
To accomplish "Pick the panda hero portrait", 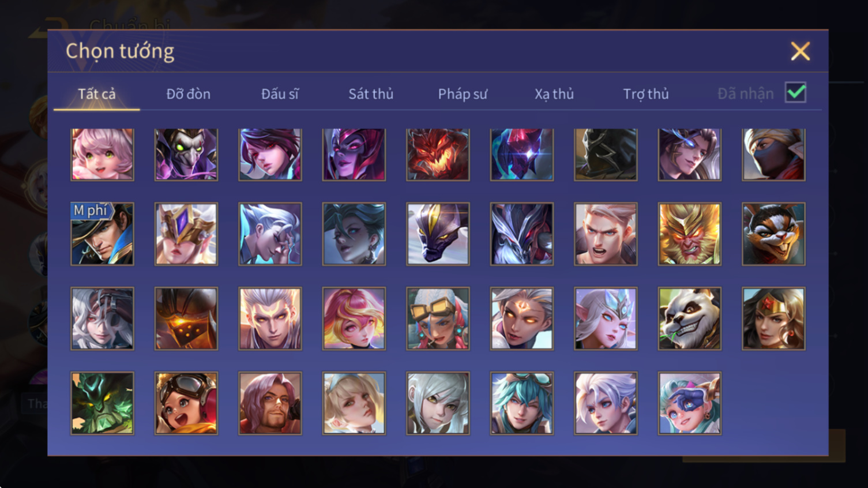I will (689, 318).
